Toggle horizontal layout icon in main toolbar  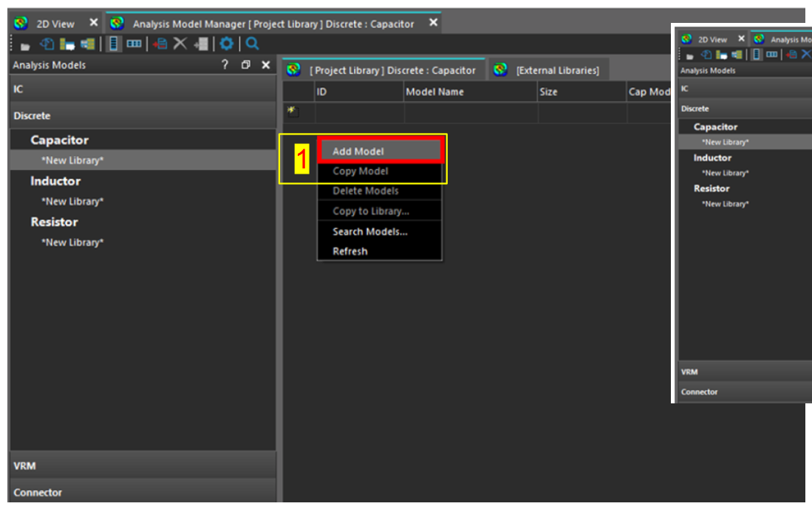coord(134,44)
